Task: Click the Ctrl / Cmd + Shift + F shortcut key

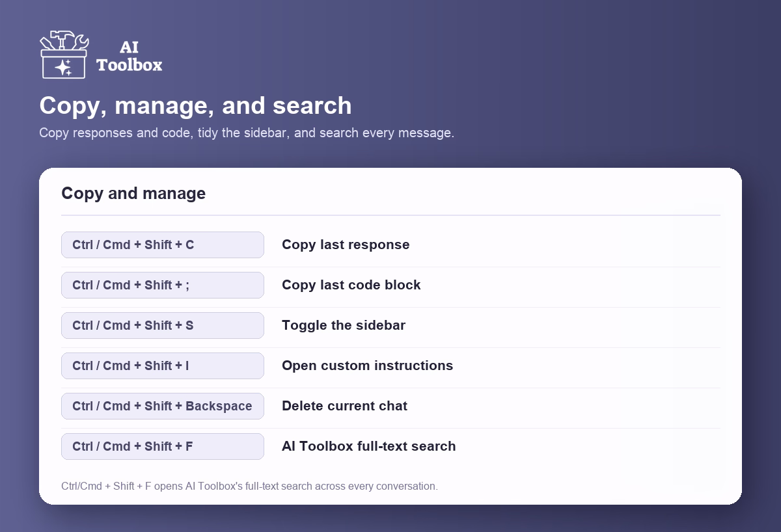Action: click(163, 446)
